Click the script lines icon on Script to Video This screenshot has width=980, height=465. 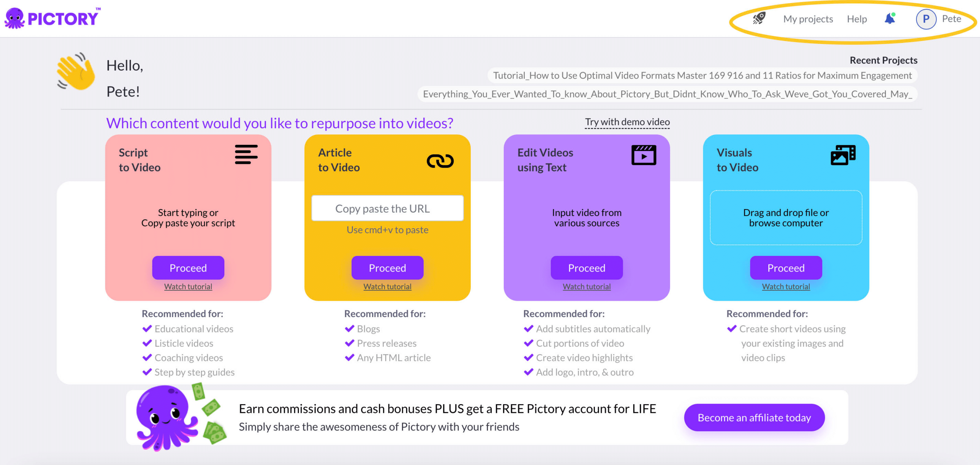[246, 154]
